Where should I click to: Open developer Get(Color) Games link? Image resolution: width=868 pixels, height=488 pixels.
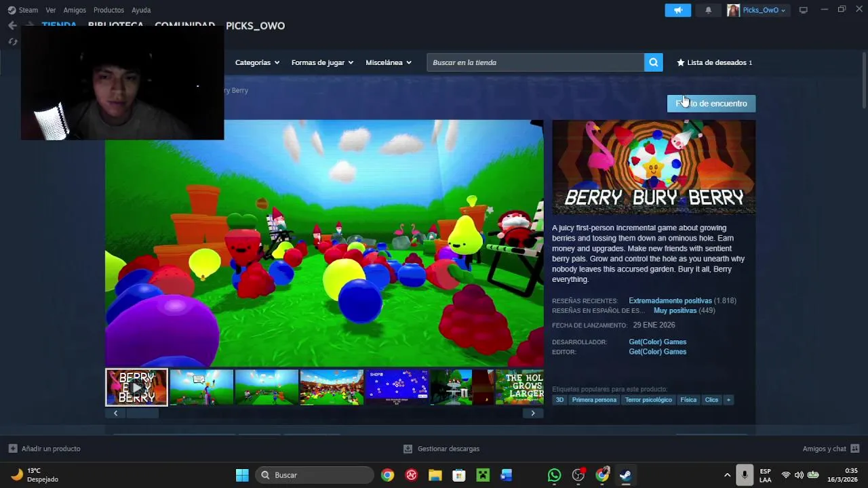657,342
